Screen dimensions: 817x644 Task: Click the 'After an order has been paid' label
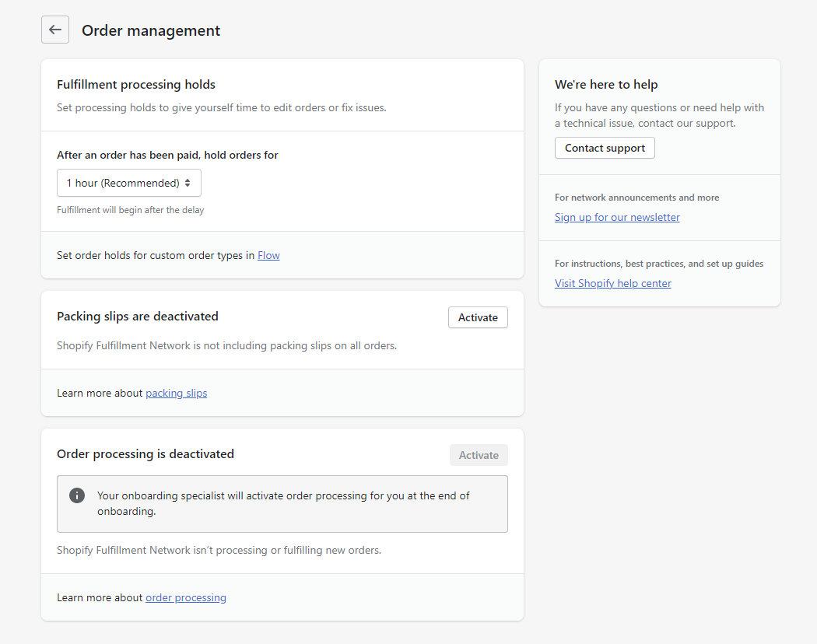(x=167, y=155)
